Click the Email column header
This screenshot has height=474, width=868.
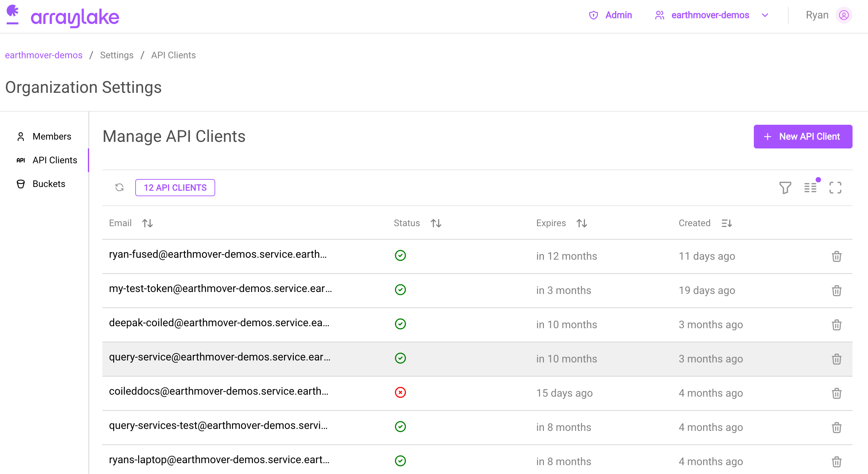click(x=120, y=223)
